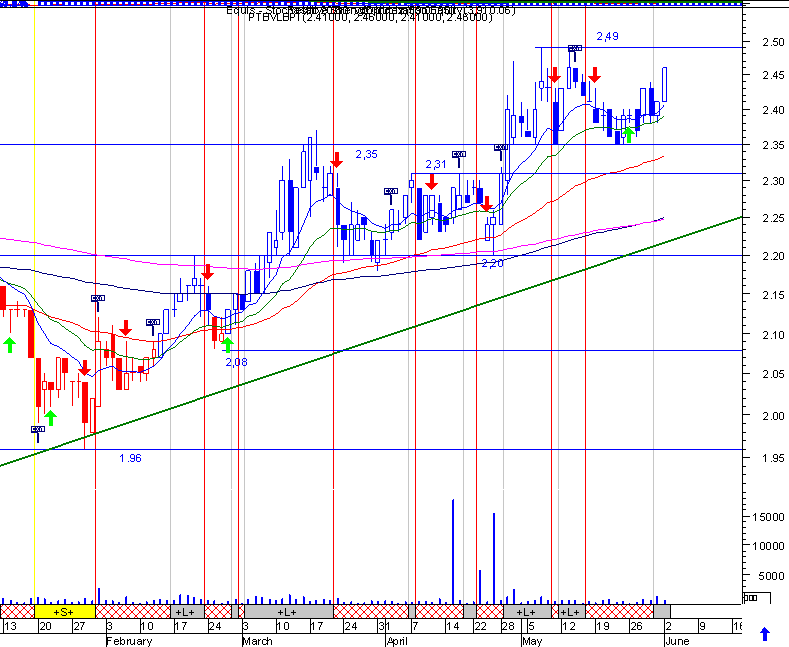Click the date label 22 on the time axis

point(481,627)
